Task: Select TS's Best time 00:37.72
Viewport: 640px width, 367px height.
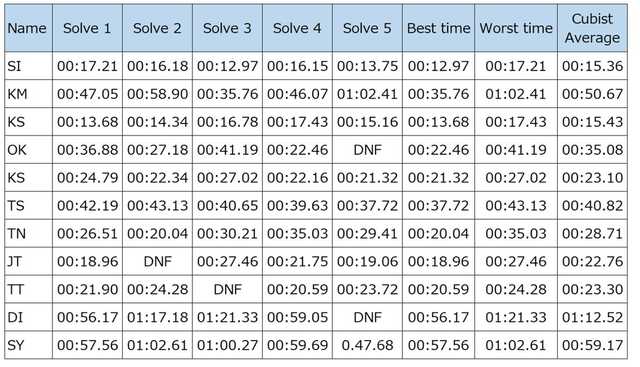Action: [x=438, y=206]
